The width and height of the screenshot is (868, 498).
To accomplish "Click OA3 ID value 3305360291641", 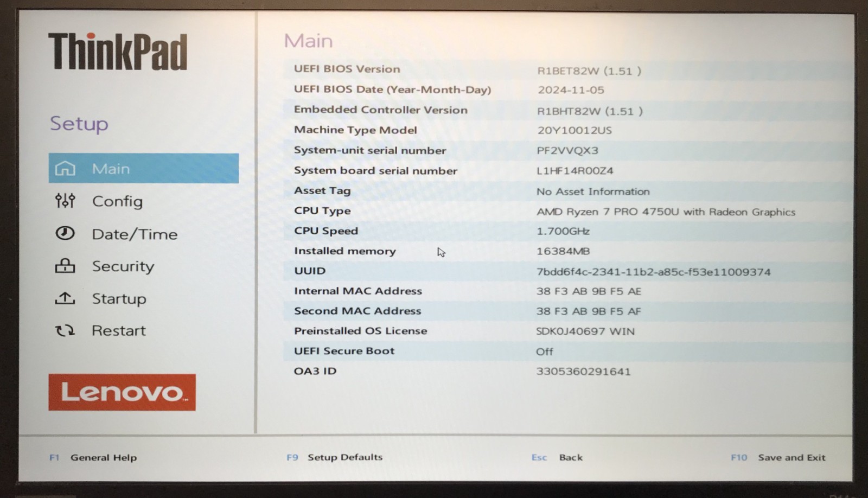I will (x=583, y=372).
